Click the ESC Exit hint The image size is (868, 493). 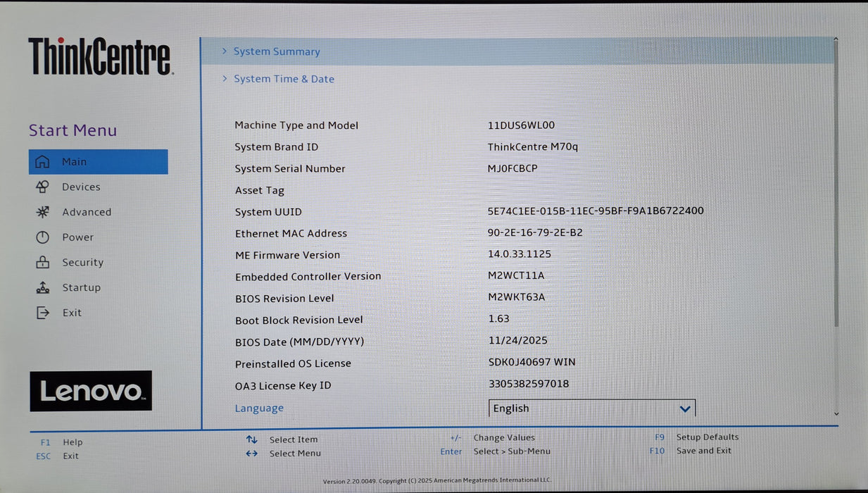pos(57,456)
